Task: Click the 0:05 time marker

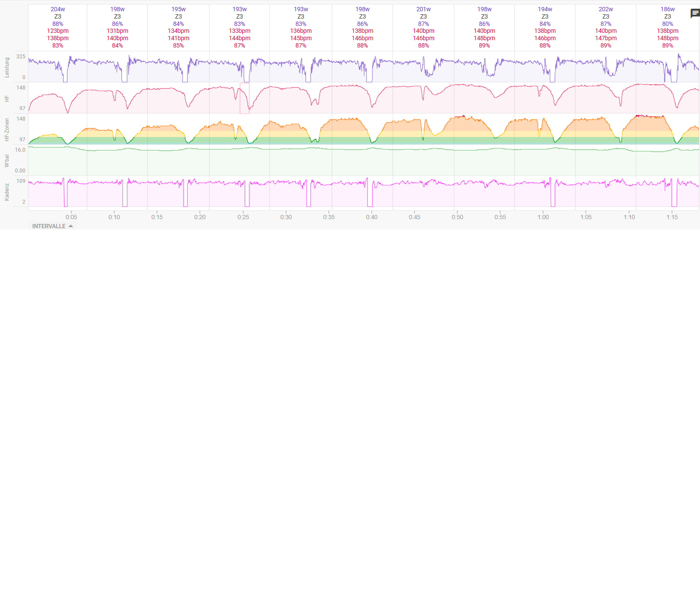Action: pyautogui.click(x=71, y=217)
